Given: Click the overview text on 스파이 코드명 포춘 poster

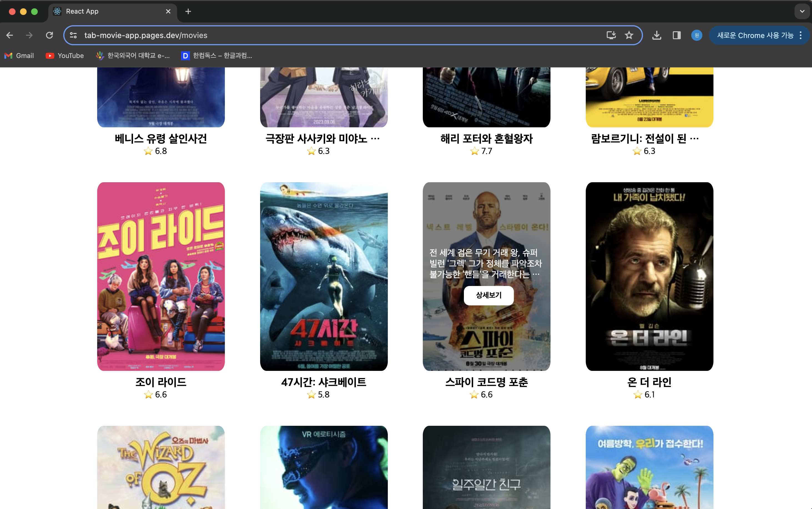Looking at the screenshot, I should coord(486,264).
